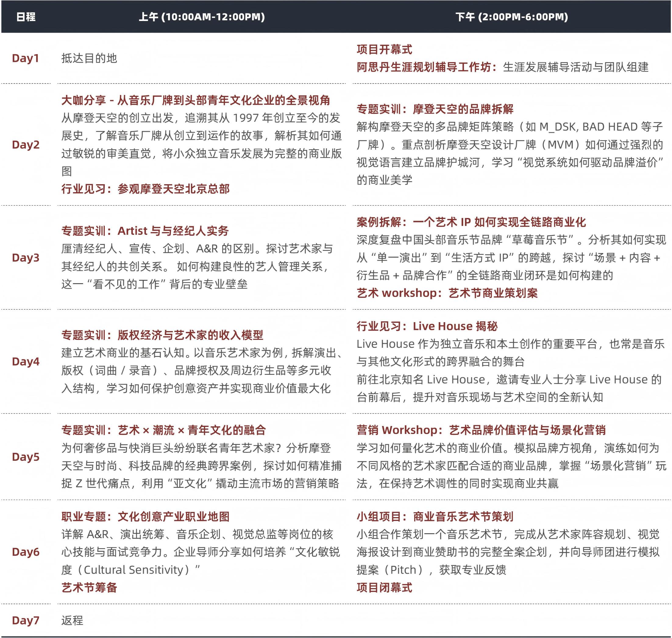Select the 下午 (2:00PM-6:00PM) column header
Viewport: 672px width, 638px height.
tap(511, 17)
